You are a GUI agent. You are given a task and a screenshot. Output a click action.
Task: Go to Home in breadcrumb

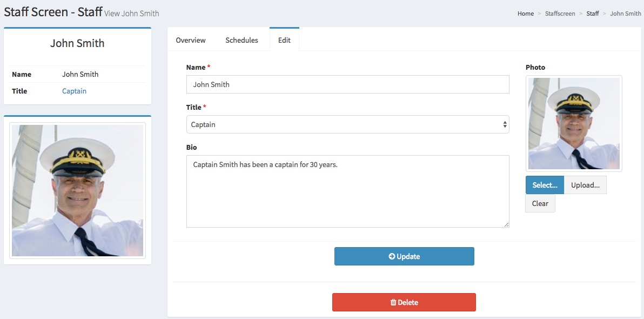click(x=525, y=14)
